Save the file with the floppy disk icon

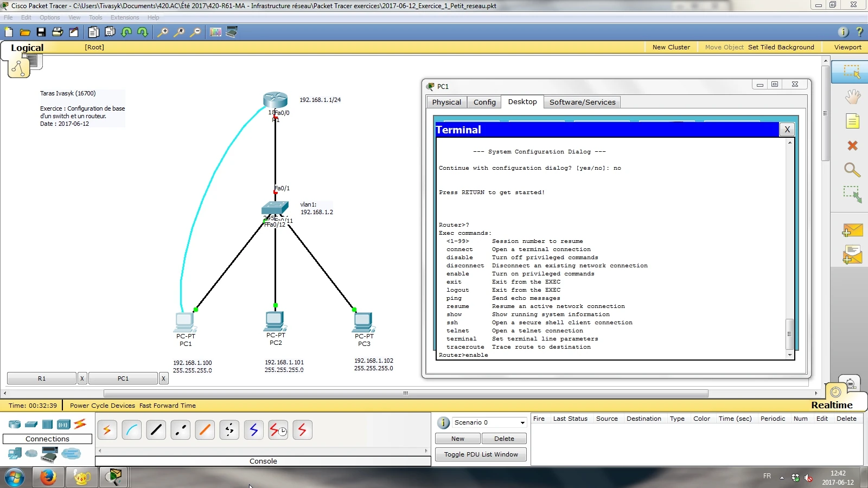pyautogui.click(x=41, y=32)
